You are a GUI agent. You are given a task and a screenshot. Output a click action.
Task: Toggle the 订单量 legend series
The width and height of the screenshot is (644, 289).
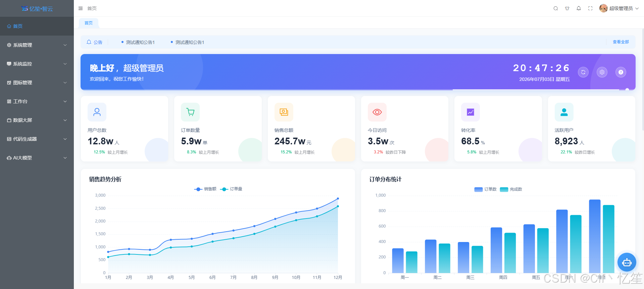tap(231, 189)
